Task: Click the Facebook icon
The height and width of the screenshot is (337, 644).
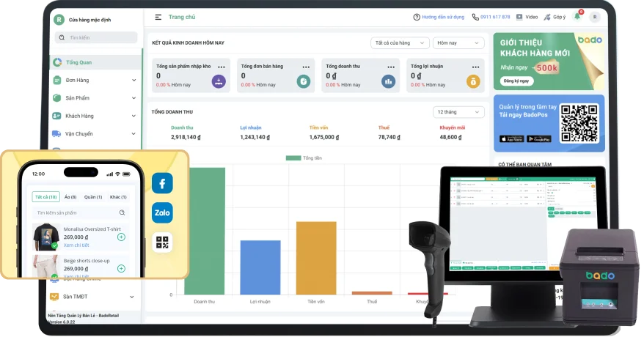Action: pos(162,183)
